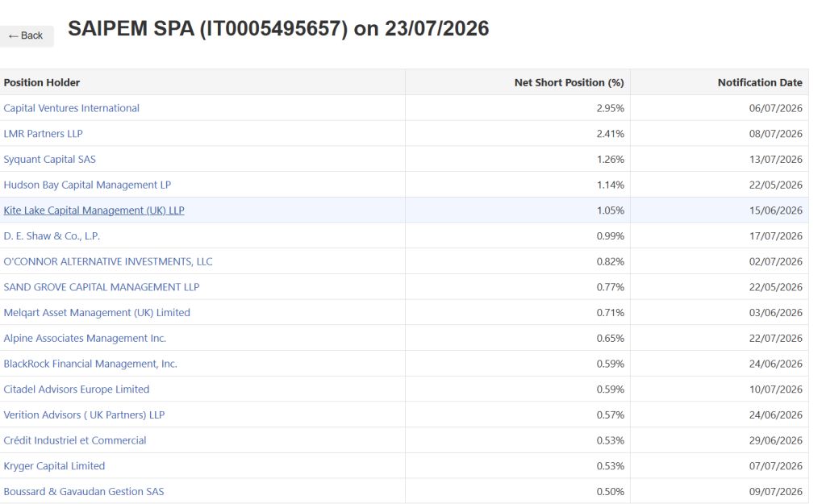826x504 pixels.
Task: Open Crédit Industriel et Commercial link
Action: (75, 440)
